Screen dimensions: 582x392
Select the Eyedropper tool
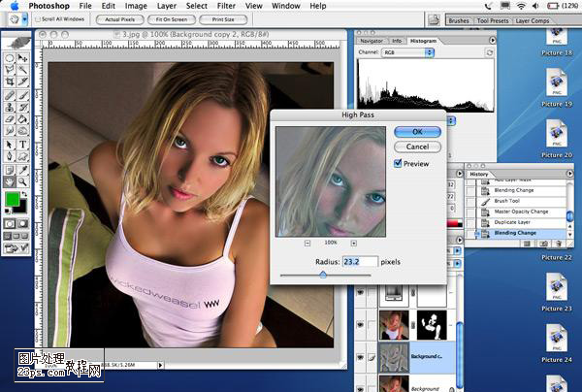23,170
